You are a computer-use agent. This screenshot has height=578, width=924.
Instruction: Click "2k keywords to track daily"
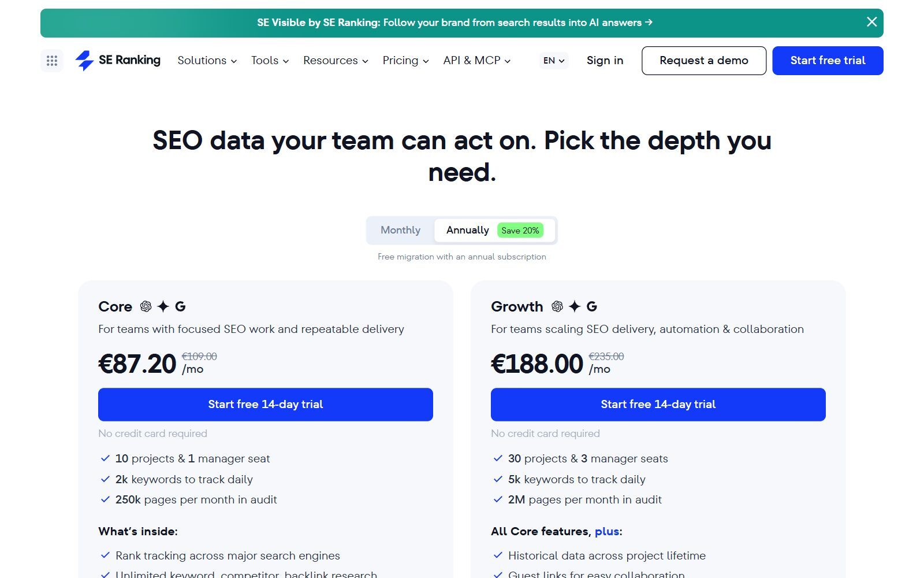[184, 479]
